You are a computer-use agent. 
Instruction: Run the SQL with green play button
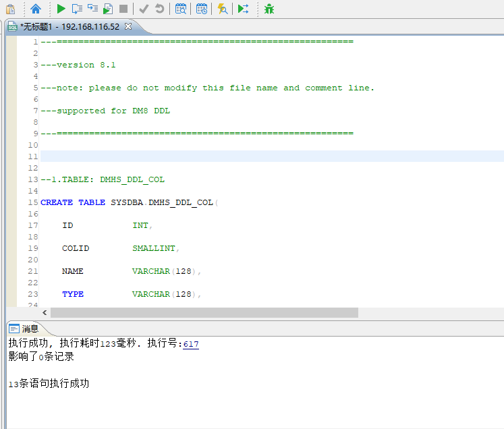pyautogui.click(x=61, y=9)
